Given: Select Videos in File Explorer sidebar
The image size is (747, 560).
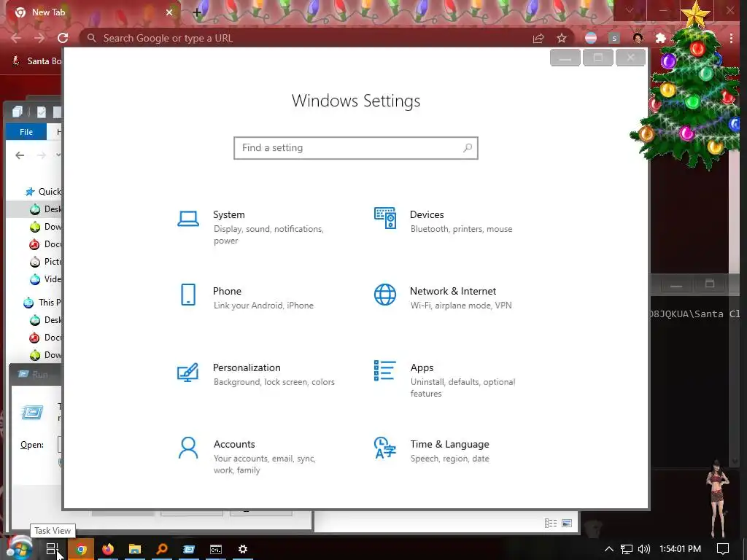Looking at the screenshot, I should coord(45,279).
